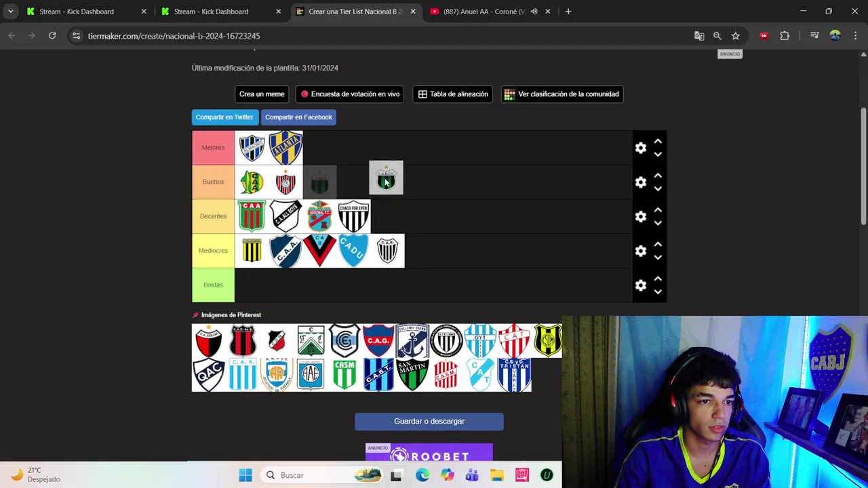Open a new browser tab
The height and width of the screenshot is (488, 868).
(568, 12)
